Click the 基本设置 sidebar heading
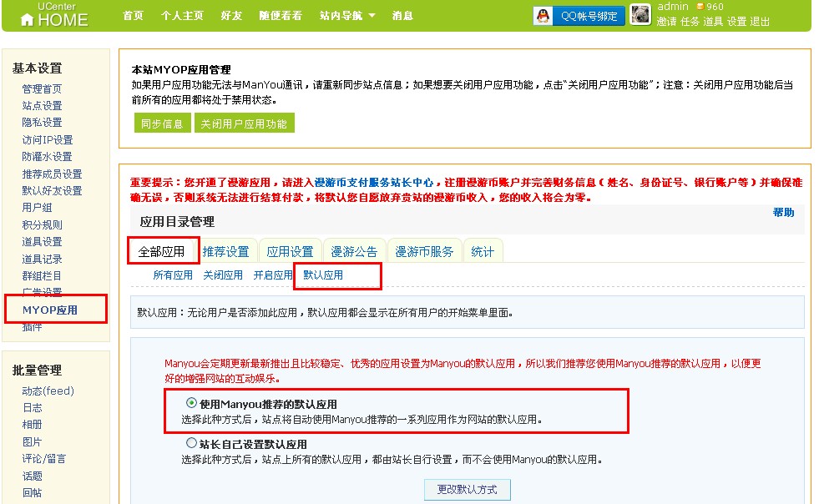This screenshot has width=819, height=504. [x=37, y=68]
